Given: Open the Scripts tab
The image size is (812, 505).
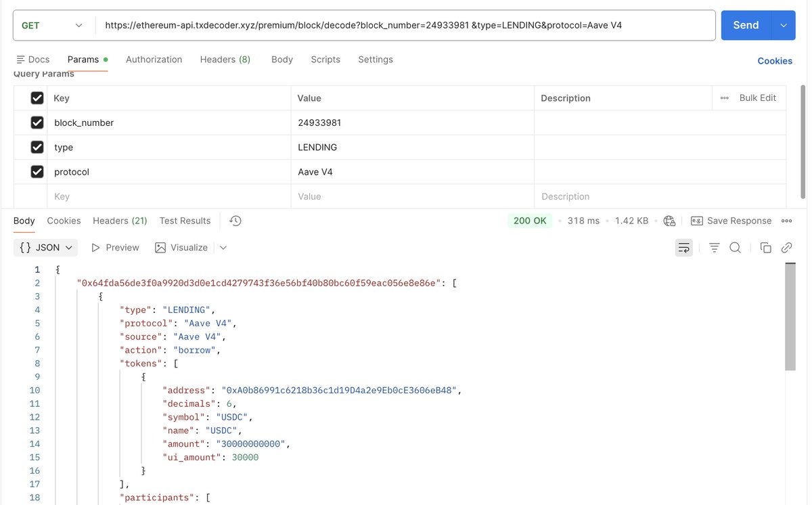Looking at the screenshot, I should click(x=325, y=60).
